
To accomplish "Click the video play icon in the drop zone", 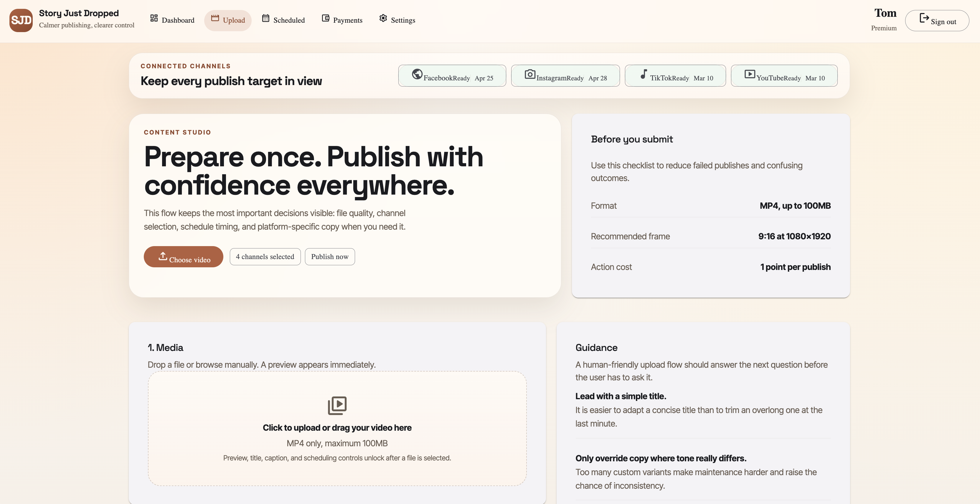I will point(337,405).
